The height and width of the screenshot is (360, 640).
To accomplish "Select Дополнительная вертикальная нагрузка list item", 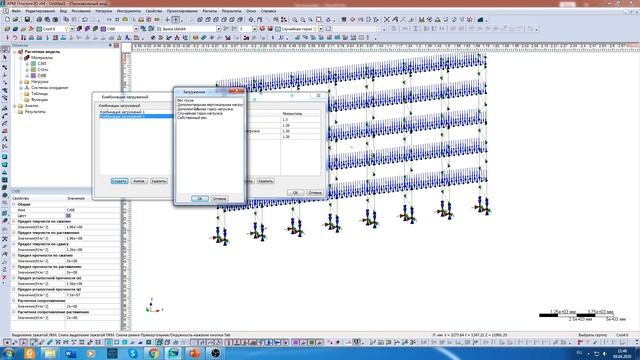I will click(210, 104).
